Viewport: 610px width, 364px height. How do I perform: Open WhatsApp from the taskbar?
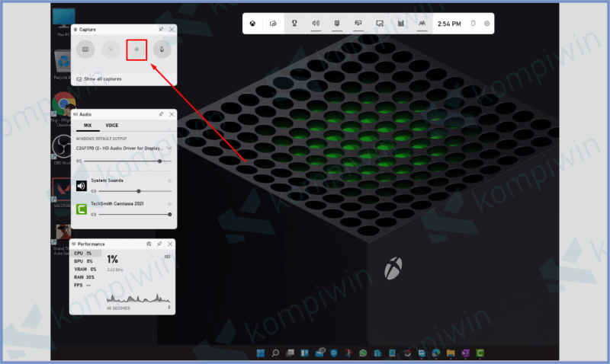pyautogui.click(x=363, y=353)
